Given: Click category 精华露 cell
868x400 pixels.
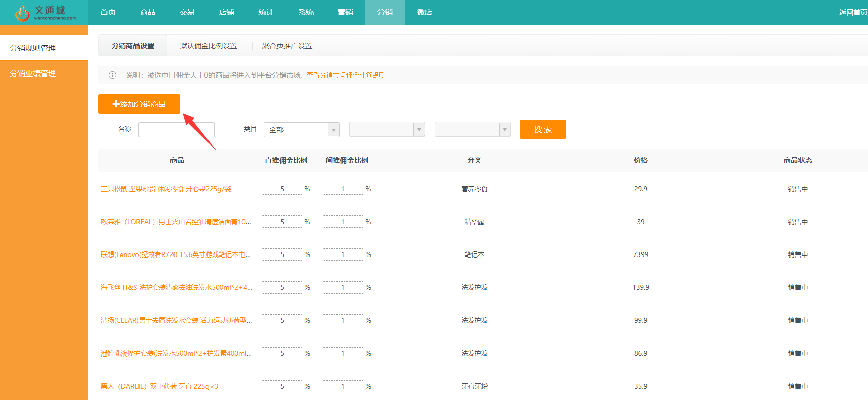Looking at the screenshot, I should click(x=474, y=222).
